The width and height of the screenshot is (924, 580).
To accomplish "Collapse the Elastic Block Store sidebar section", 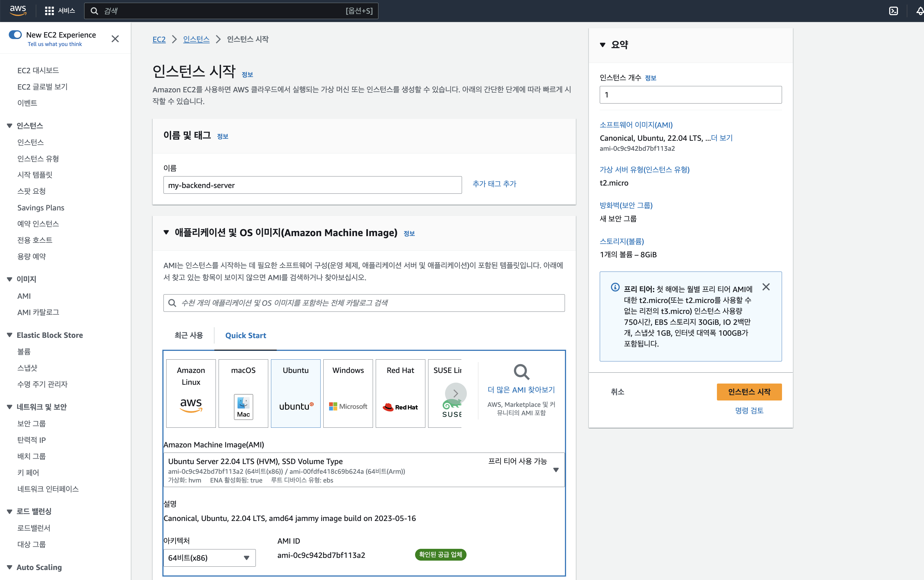I will pos(10,335).
